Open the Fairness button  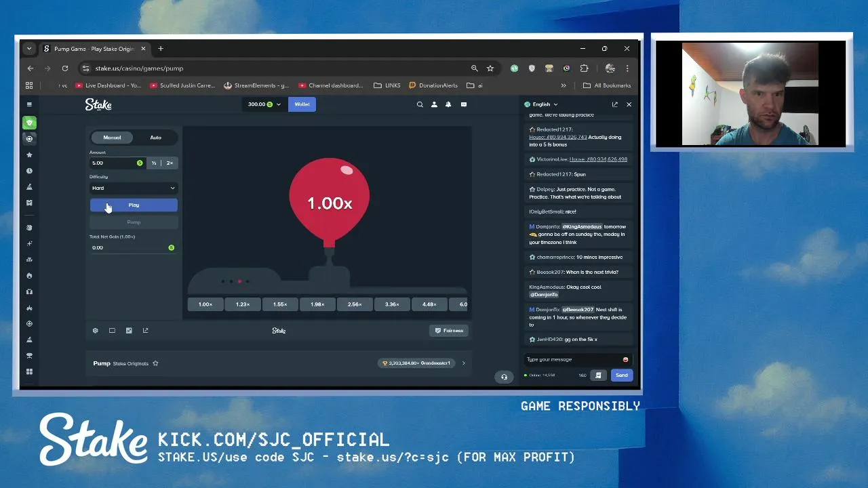pyautogui.click(x=449, y=331)
